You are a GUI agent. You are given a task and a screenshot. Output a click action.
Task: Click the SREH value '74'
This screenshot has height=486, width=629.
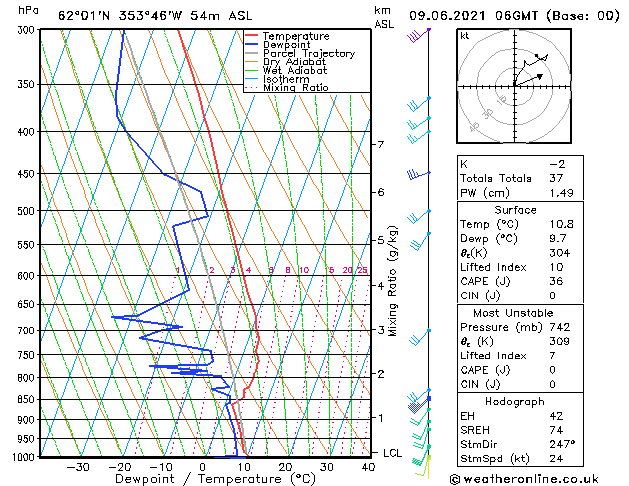556,430
